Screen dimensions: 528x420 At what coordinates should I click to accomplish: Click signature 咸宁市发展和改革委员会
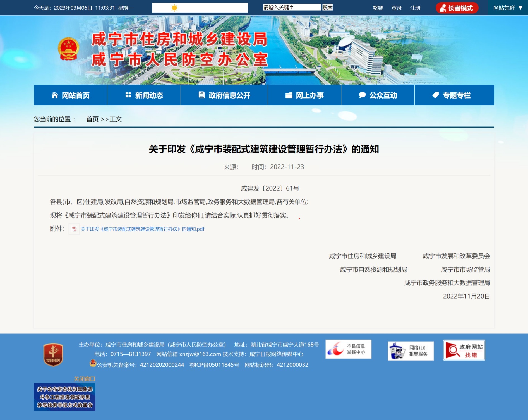click(456, 256)
